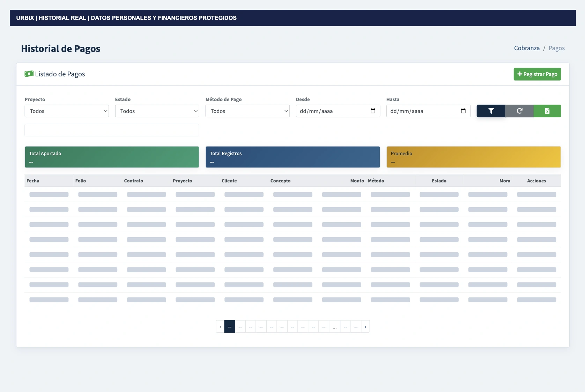This screenshot has height=392, width=585.
Task: Click the Folio column header
Action: click(81, 181)
